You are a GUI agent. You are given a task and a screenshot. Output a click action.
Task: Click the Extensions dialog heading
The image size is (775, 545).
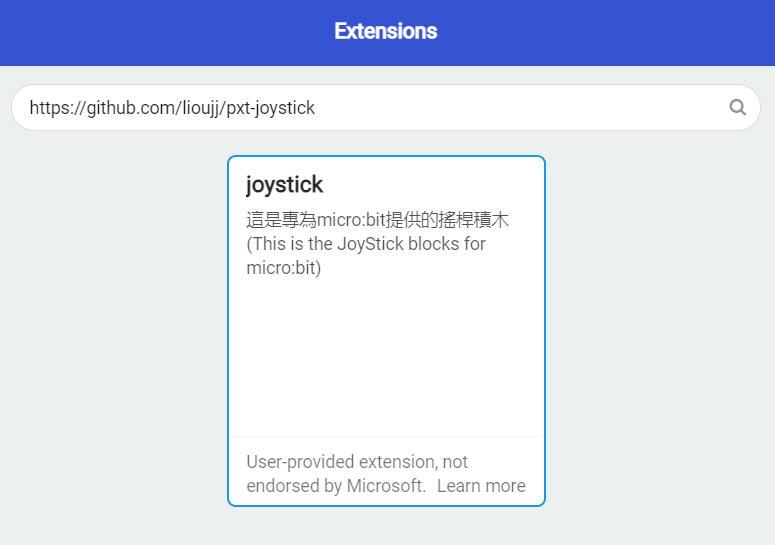386,31
